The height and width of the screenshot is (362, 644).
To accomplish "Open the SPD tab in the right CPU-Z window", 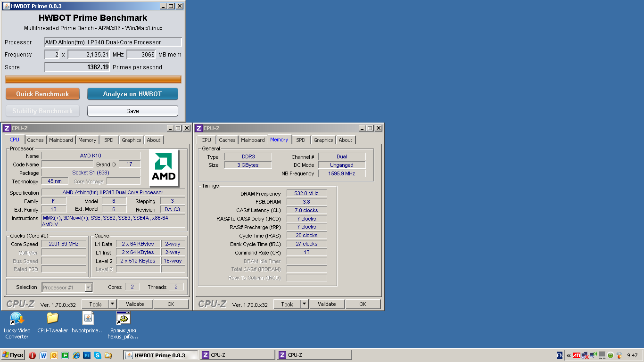I will tap(301, 140).
